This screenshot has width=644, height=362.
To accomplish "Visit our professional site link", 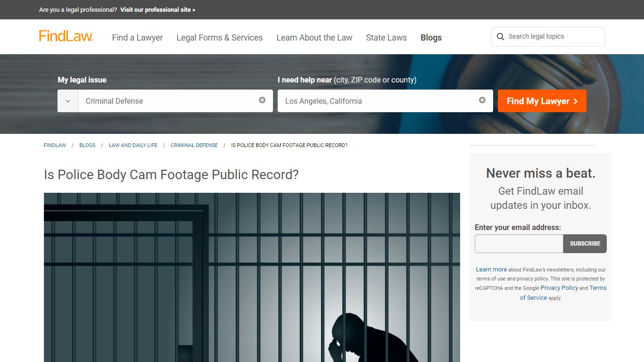I will [157, 9].
